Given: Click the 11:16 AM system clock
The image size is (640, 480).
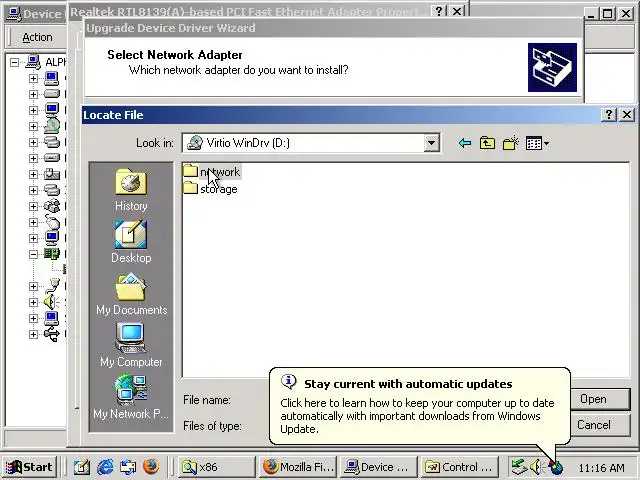Looking at the screenshot, I should (x=601, y=468).
